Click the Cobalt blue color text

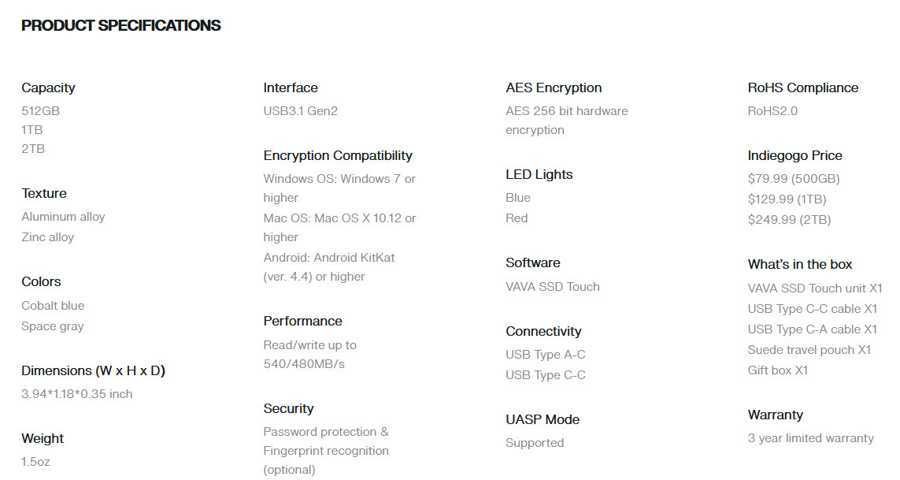(x=53, y=305)
